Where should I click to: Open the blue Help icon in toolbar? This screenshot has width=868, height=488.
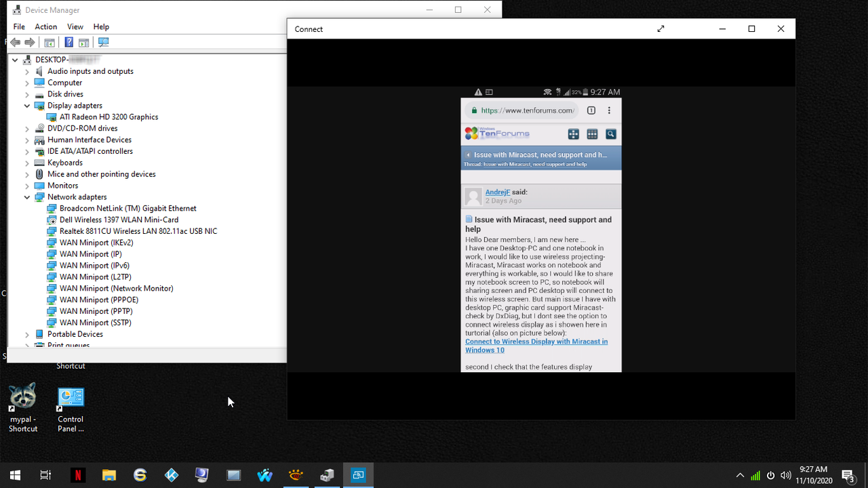68,42
